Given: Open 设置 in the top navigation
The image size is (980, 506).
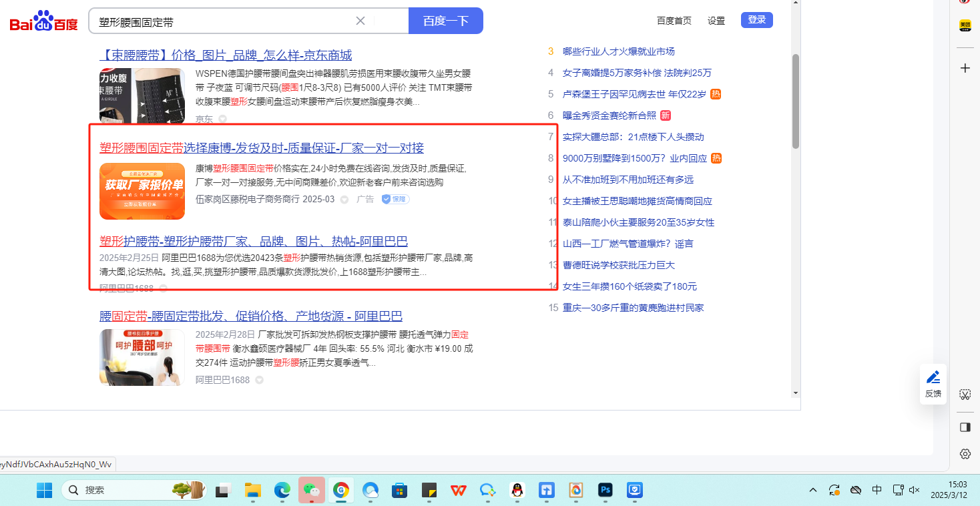Looking at the screenshot, I should pyautogui.click(x=716, y=21).
